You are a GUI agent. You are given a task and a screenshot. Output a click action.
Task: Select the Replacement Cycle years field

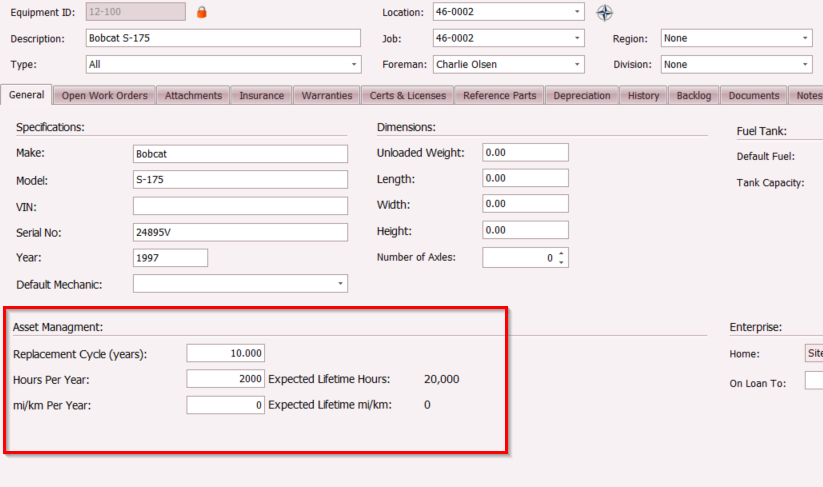coord(225,353)
